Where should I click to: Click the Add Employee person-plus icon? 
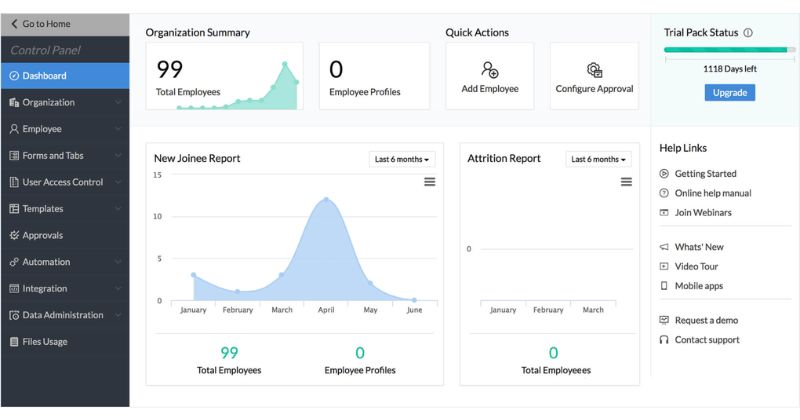pyautogui.click(x=490, y=69)
